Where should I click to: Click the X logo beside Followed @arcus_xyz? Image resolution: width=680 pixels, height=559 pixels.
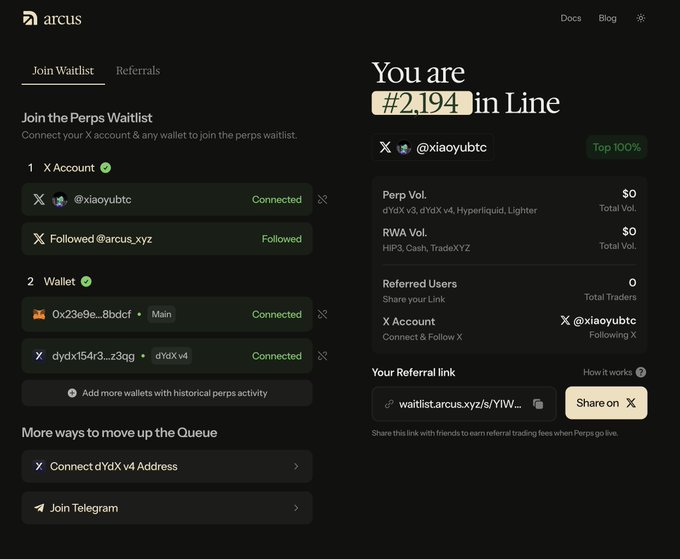click(x=39, y=239)
